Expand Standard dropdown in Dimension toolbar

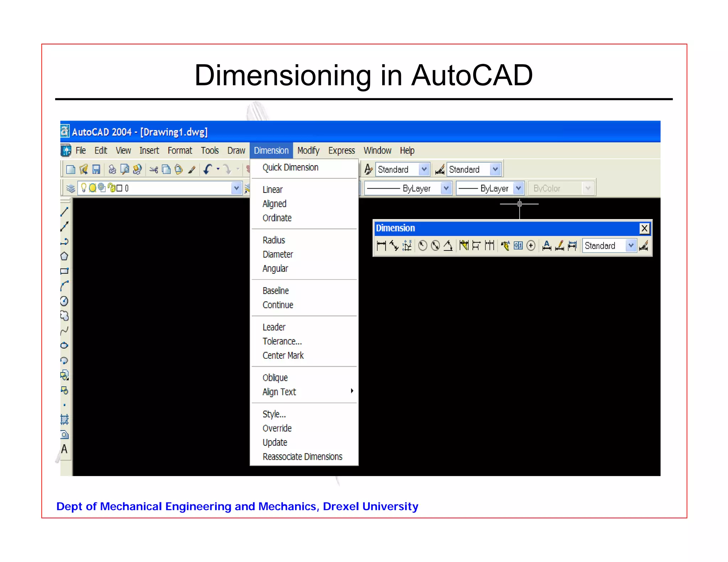click(x=631, y=245)
